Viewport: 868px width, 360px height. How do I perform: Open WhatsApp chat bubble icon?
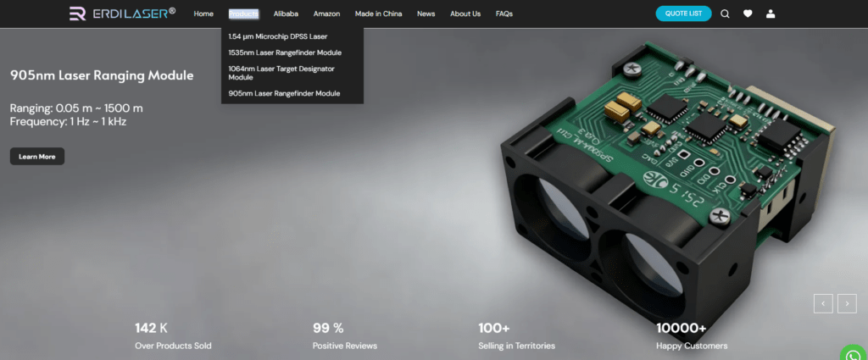(853, 353)
